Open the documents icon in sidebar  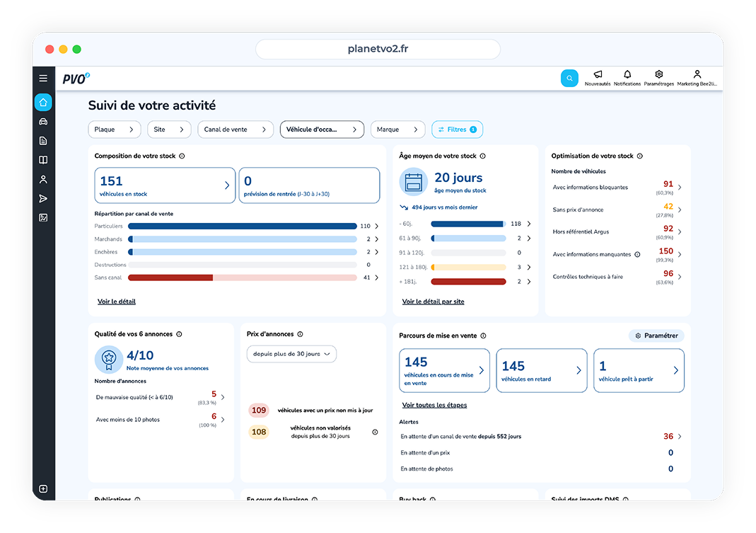point(43,141)
